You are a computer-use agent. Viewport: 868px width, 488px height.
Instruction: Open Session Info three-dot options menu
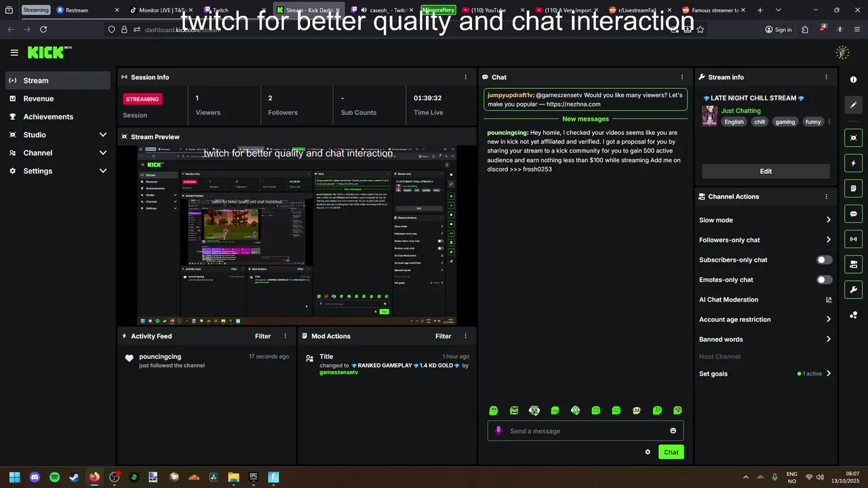465,77
